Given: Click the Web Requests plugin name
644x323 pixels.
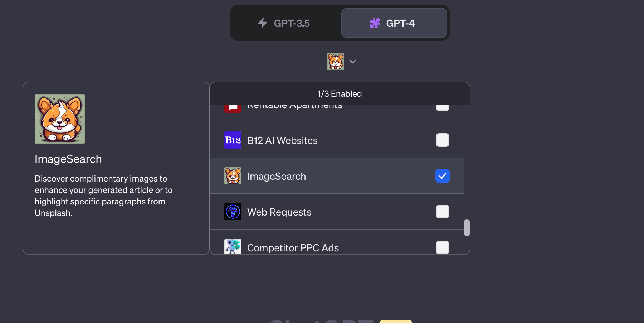Looking at the screenshot, I should click(279, 212).
